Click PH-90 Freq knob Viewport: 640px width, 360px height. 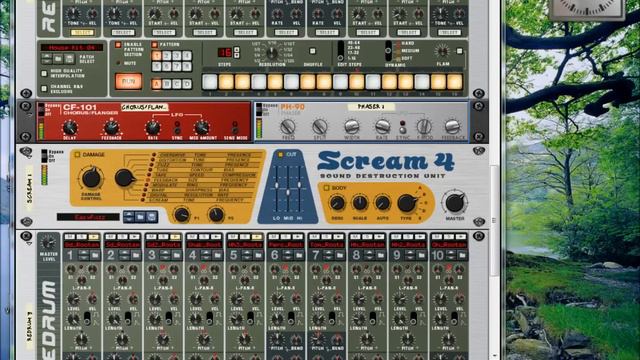pyautogui.click(x=288, y=127)
